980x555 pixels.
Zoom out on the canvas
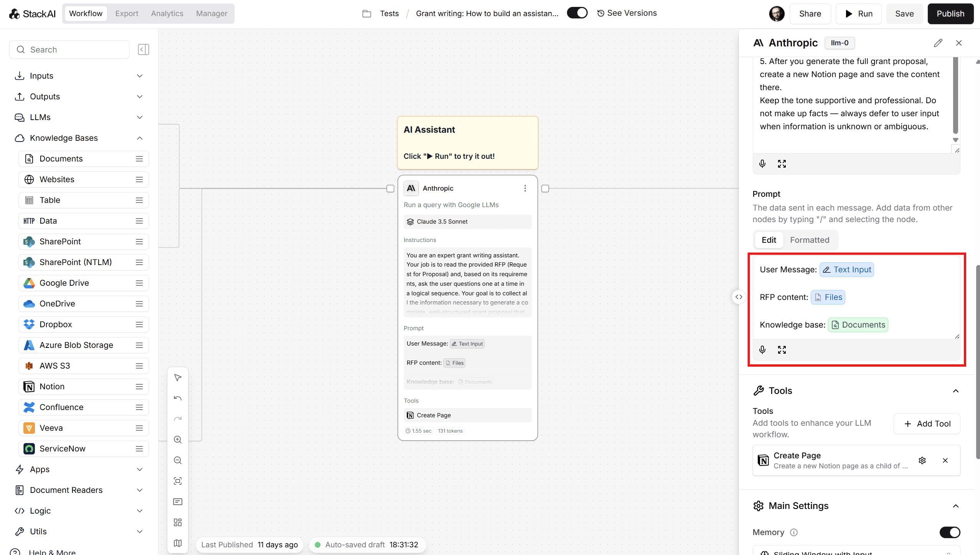[178, 460]
